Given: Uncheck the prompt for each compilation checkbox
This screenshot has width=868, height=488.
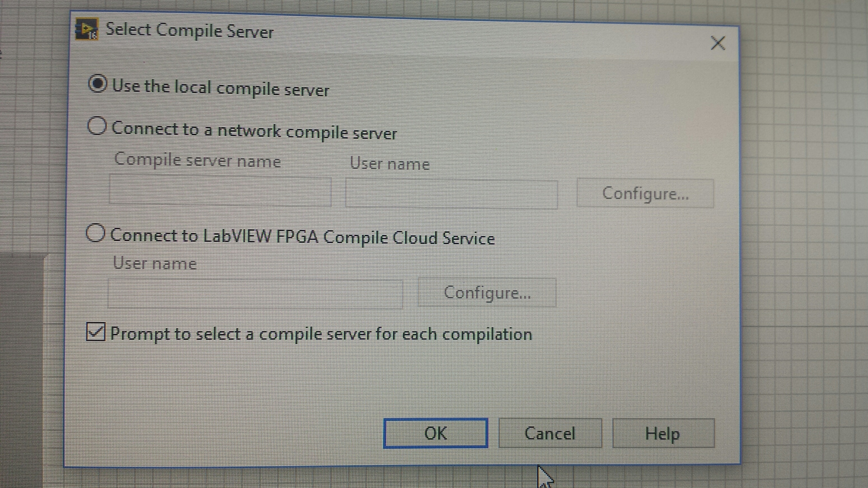Looking at the screenshot, I should coord(96,332).
